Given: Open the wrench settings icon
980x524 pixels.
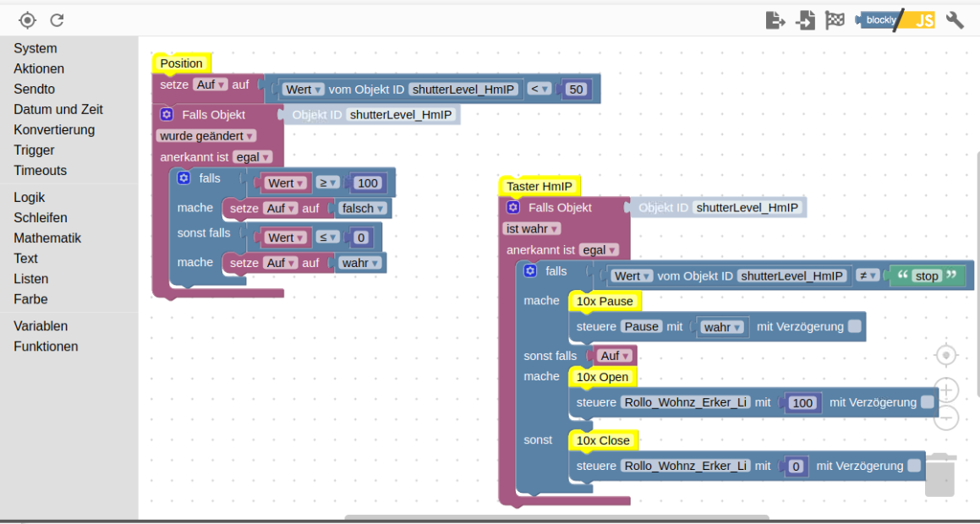Looking at the screenshot, I should coord(955,20).
